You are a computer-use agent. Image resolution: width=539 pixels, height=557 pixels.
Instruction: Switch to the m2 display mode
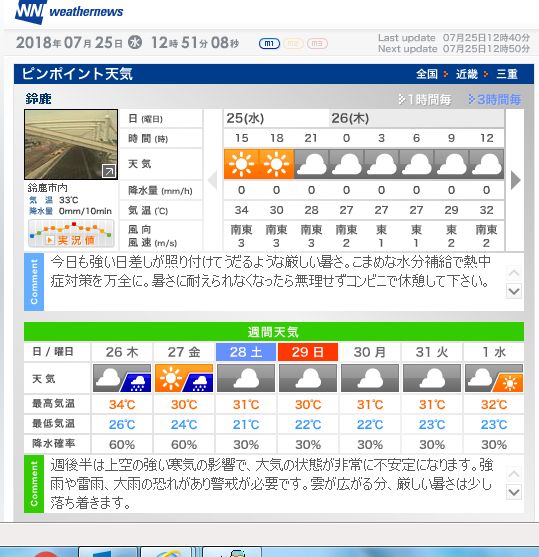(x=293, y=44)
